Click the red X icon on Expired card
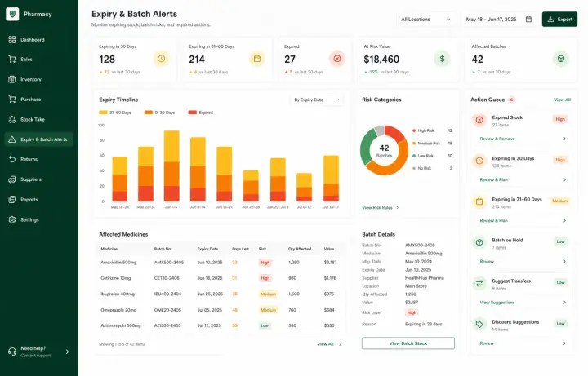The width and height of the screenshot is (588, 376). point(337,59)
